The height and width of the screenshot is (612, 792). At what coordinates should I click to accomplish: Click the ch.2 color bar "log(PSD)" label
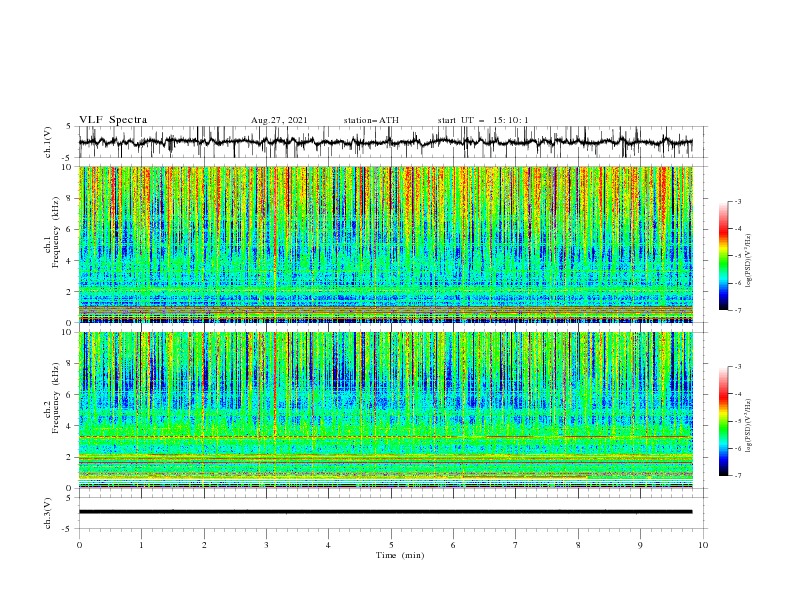coord(748,426)
